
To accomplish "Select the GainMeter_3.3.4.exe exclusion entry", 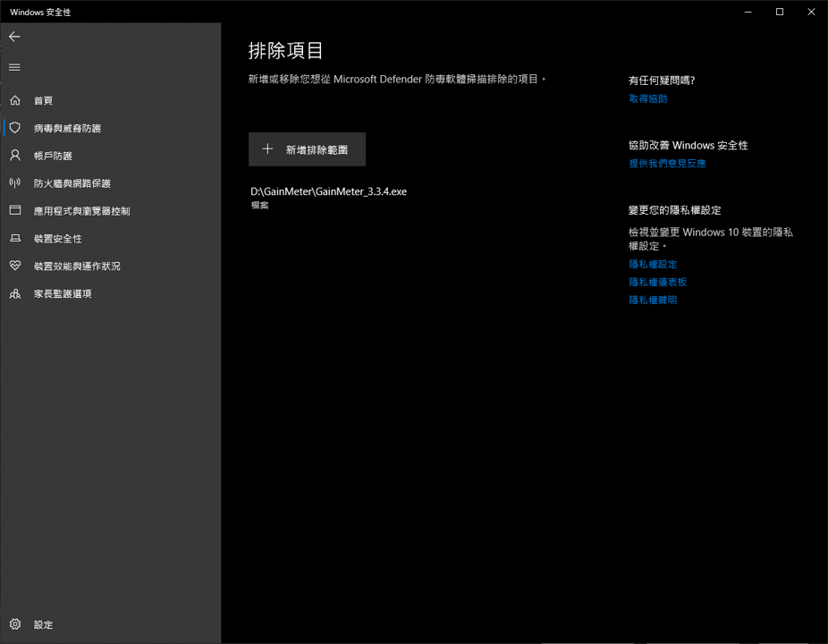I will pos(328,197).
